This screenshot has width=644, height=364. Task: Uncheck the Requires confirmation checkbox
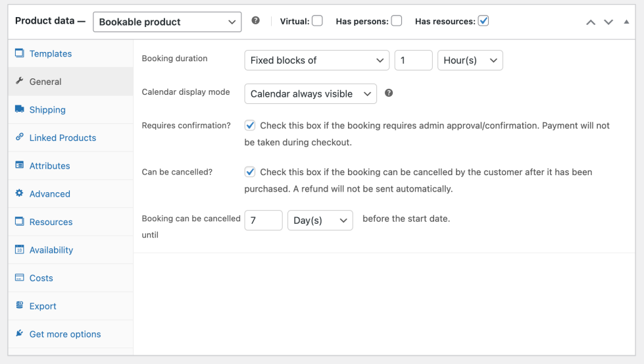250,125
